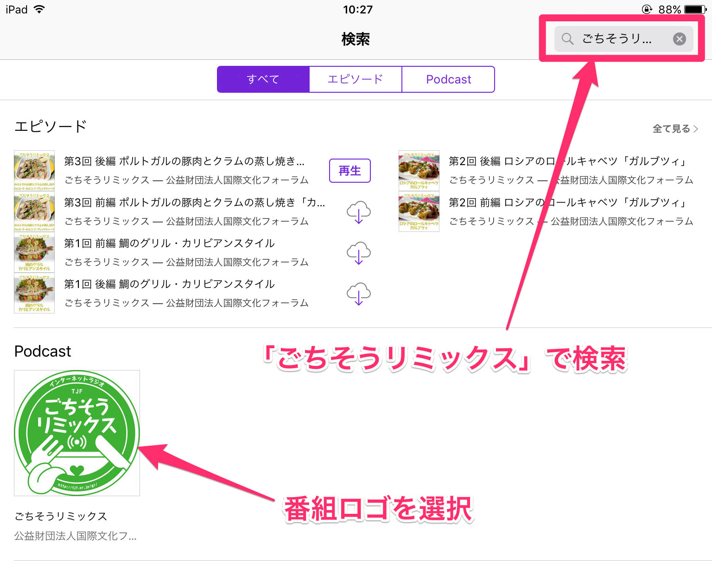Screen dimensions: 712x588
Task: Tap the 10:27 clock in status bar
Action: point(357,9)
